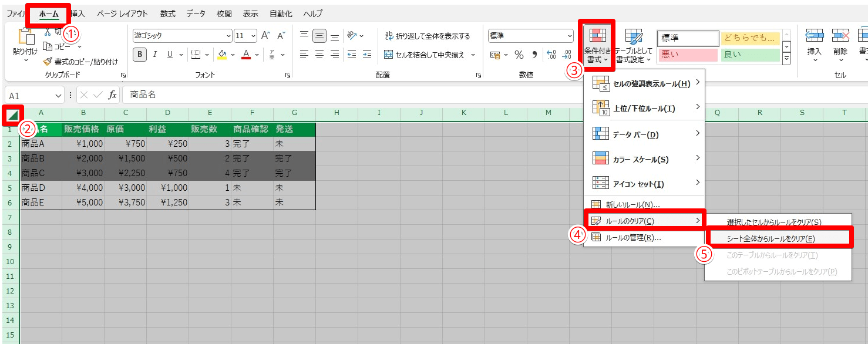Viewport: 868px width, 344px height.
Task: Click the yellow fill color bucket
Action: point(222,55)
